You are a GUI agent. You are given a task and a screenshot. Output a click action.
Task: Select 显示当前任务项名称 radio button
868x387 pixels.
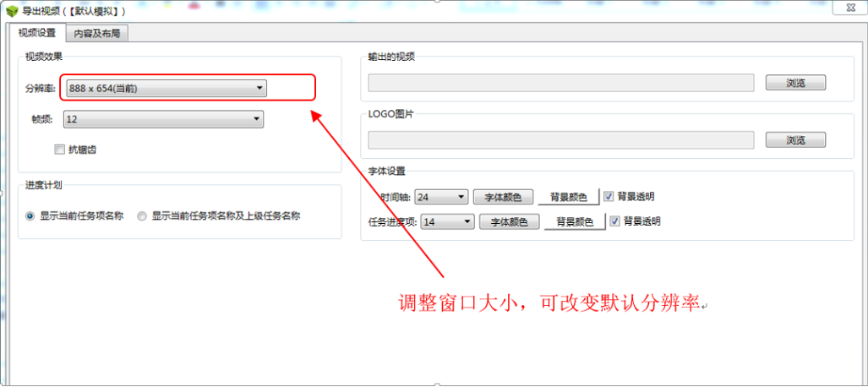30,216
